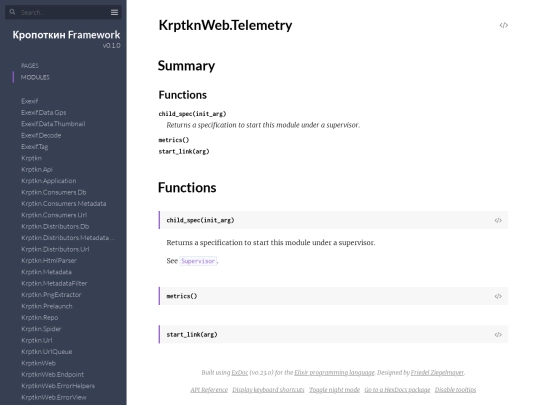This screenshot has height=405, width=540.
Task: Open Exexif.Data.Gps module
Action: (x=43, y=112)
